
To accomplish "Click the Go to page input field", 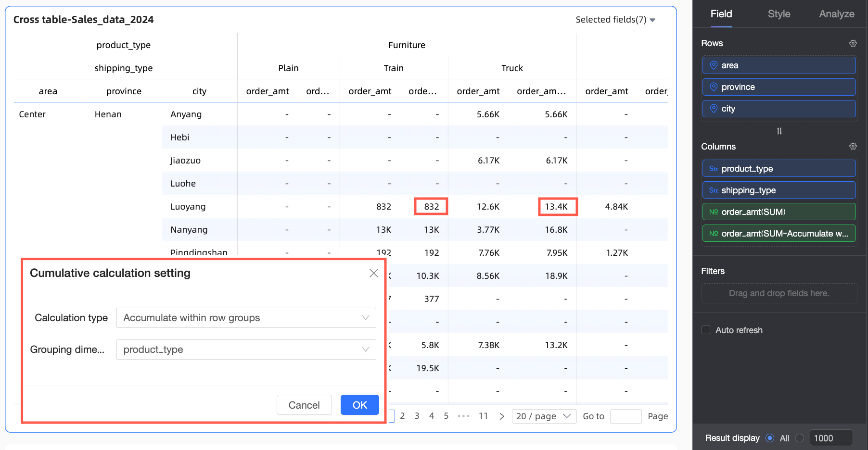I will click(x=625, y=416).
